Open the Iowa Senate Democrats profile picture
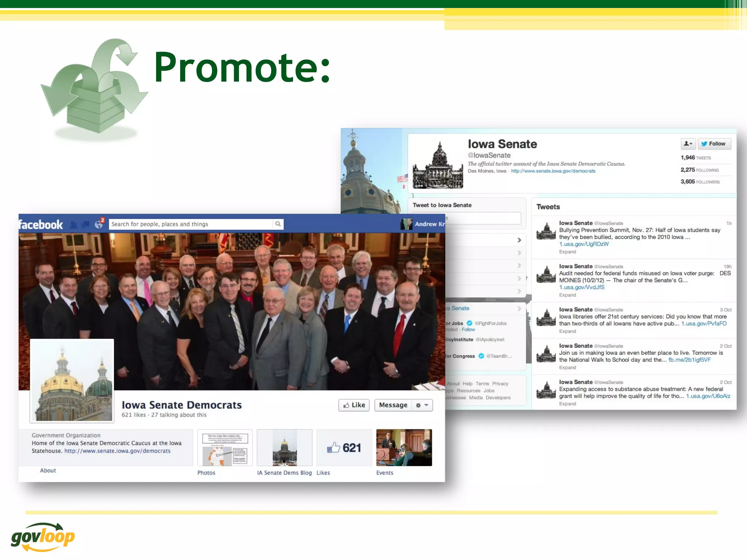This screenshot has width=747, height=560. click(72, 381)
